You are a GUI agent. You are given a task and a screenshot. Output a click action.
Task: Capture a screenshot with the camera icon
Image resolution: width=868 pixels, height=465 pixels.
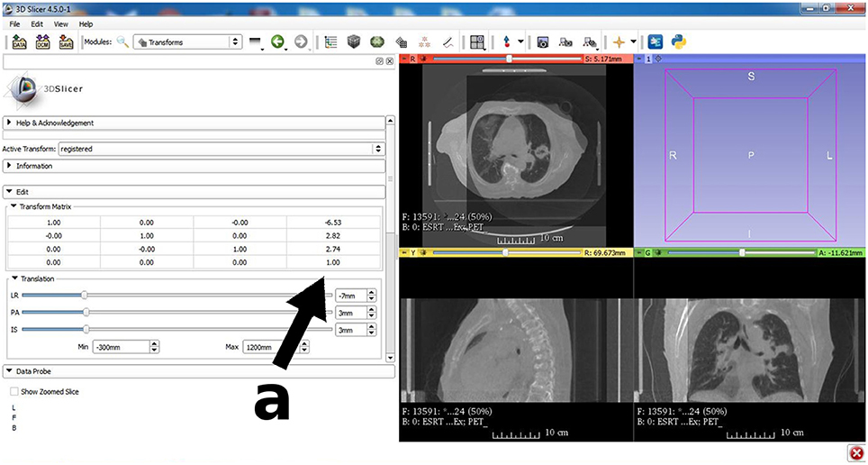point(542,42)
